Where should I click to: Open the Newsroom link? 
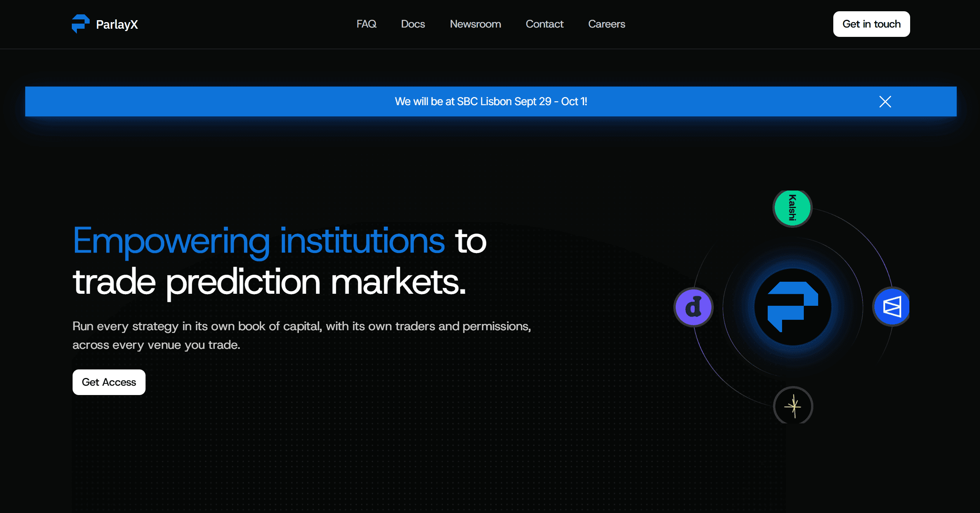pos(475,24)
